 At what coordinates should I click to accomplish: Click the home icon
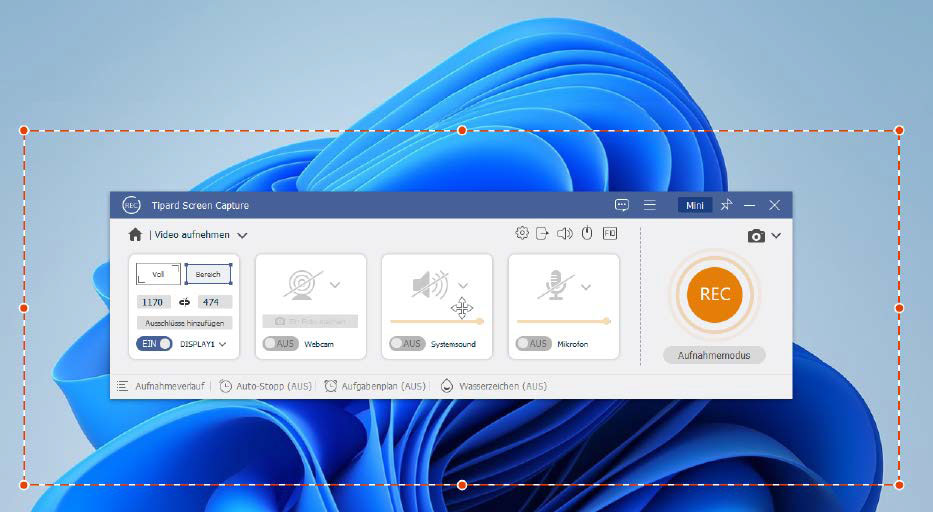[x=135, y=235]
